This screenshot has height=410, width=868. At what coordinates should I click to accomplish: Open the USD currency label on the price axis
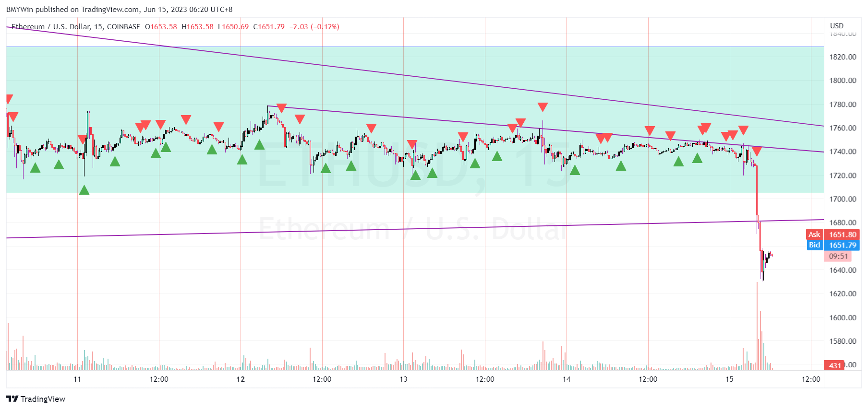click(x=837, y=26)
